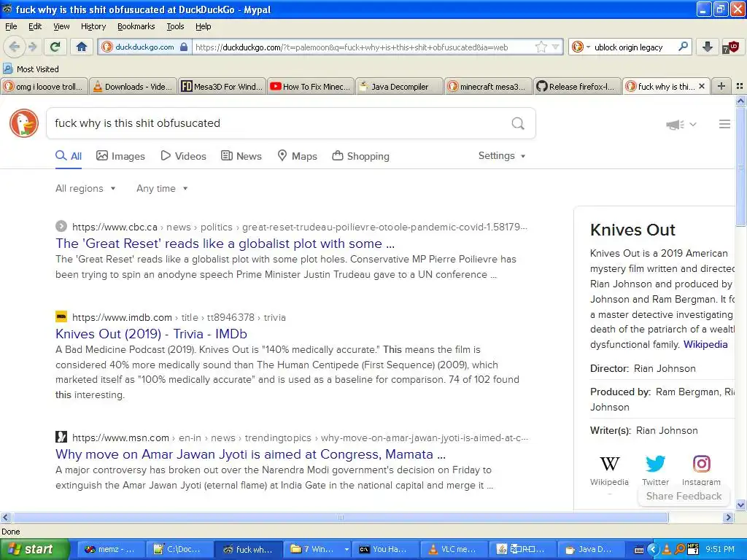
Task: Click the Share Feedback button
Action: [x=684, y=496]
